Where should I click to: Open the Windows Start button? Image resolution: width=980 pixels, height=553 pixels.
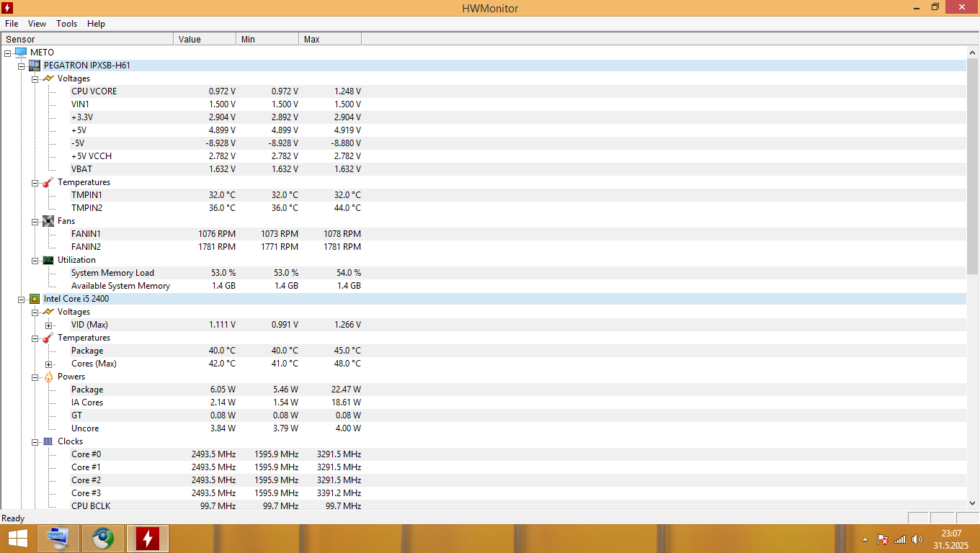pyautogui.click(x=18, y=539)
